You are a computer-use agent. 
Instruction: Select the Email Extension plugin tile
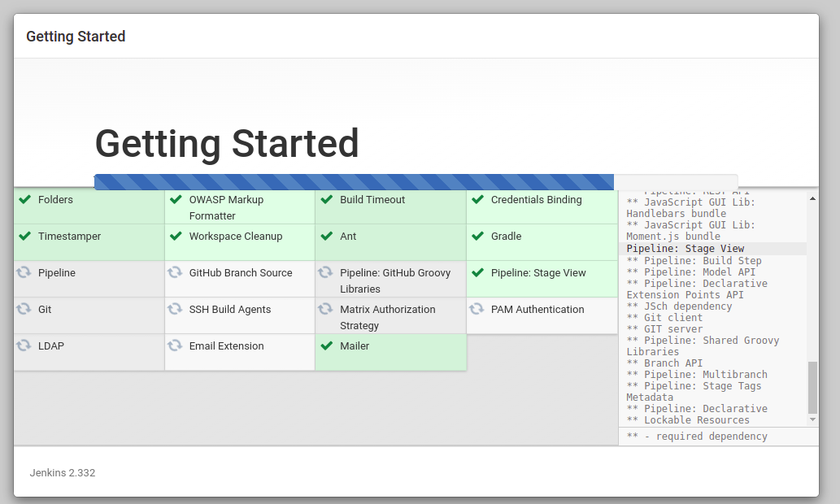(239, 352)
